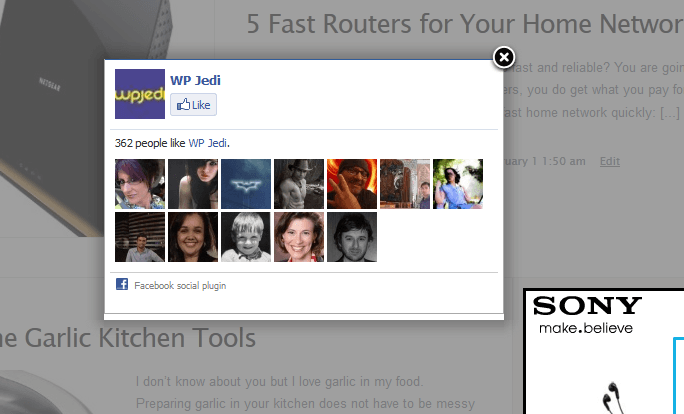Close the Facebook popup with X button
Screen dimensions: 684x414
(504, 57)
